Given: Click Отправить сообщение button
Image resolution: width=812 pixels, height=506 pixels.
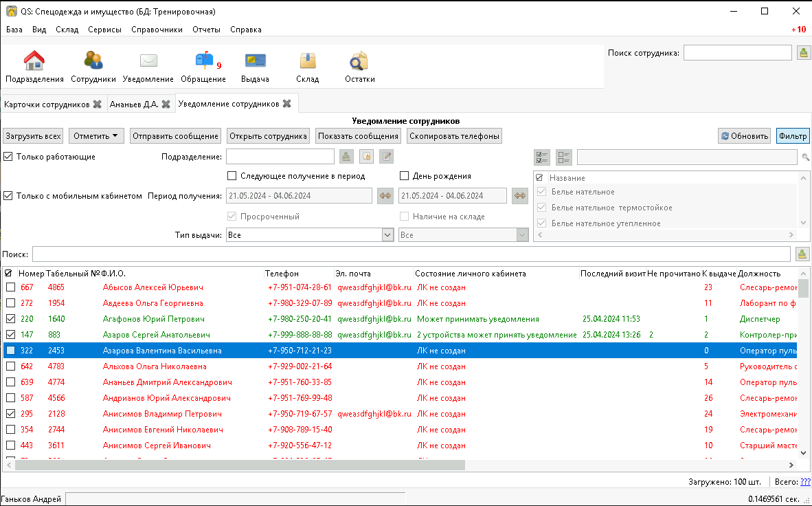Looking at the screenshot, I should click(176, 136).
